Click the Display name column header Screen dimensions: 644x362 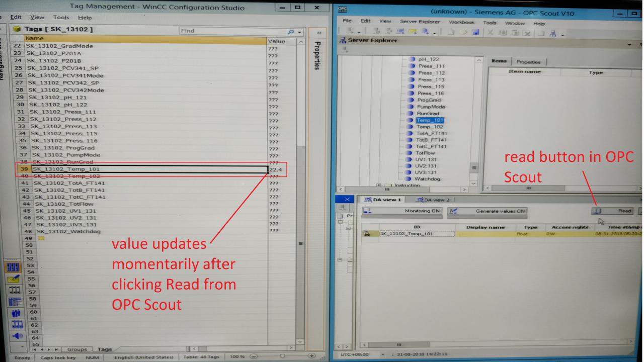click(485, 227)
